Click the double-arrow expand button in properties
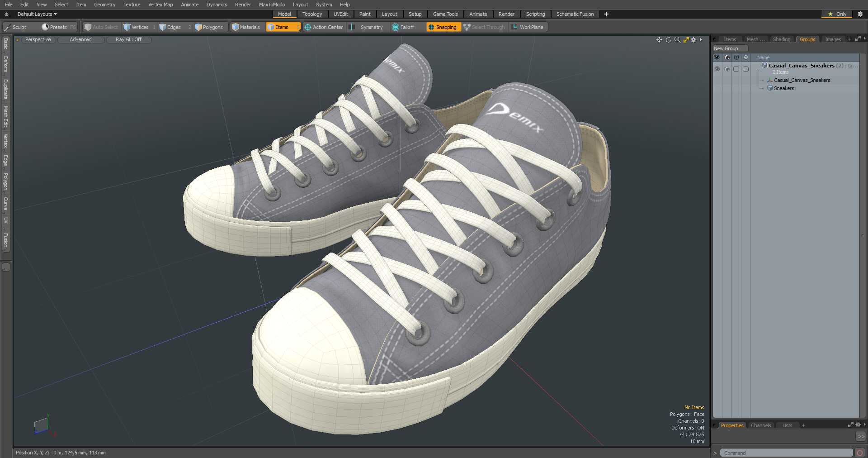Image resolution: width=868 pixels, height=458 pixels. 861,437
